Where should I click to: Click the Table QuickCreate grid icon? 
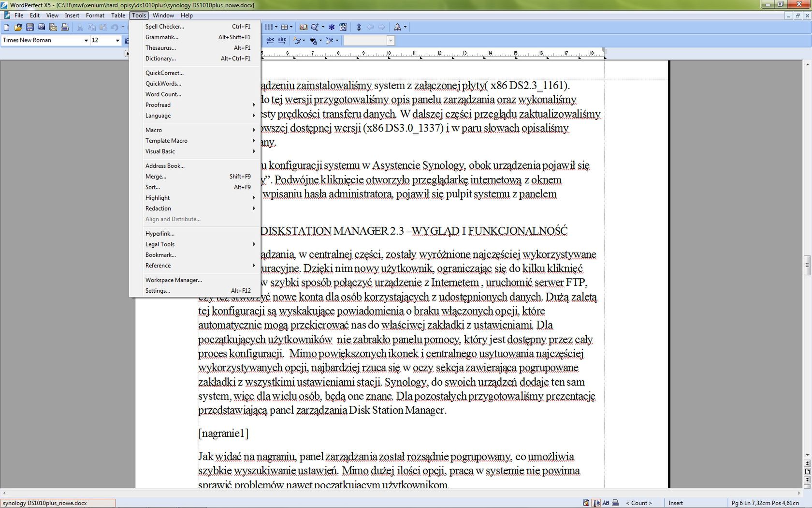tap(284, 27)
